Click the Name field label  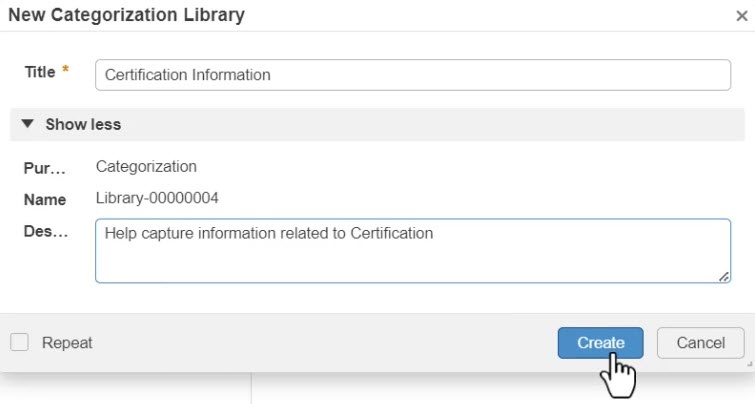(x=45, y=200)
